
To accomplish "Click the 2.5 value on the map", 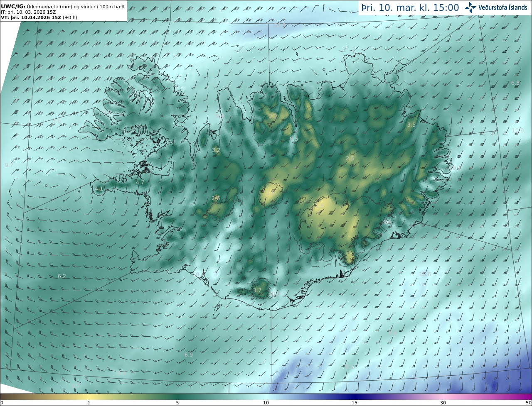I will (350, 158).
